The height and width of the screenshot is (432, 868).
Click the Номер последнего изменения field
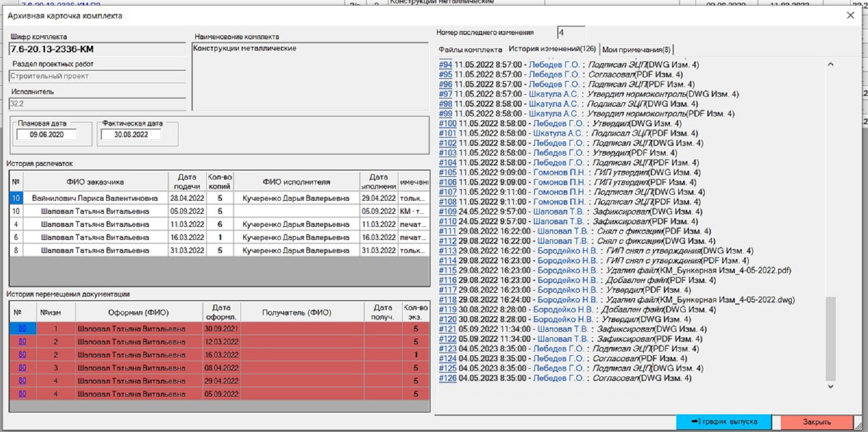tap(570, 33)
